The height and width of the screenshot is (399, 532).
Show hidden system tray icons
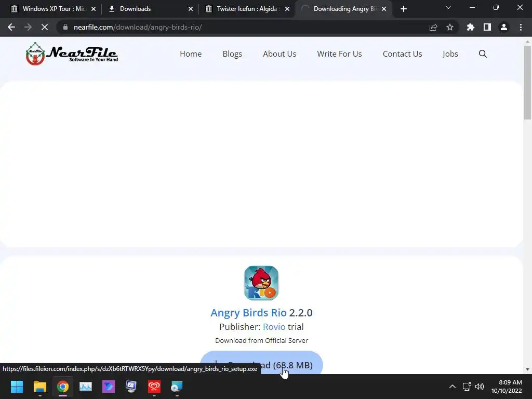pyautogui.click(x=453, y=387)
